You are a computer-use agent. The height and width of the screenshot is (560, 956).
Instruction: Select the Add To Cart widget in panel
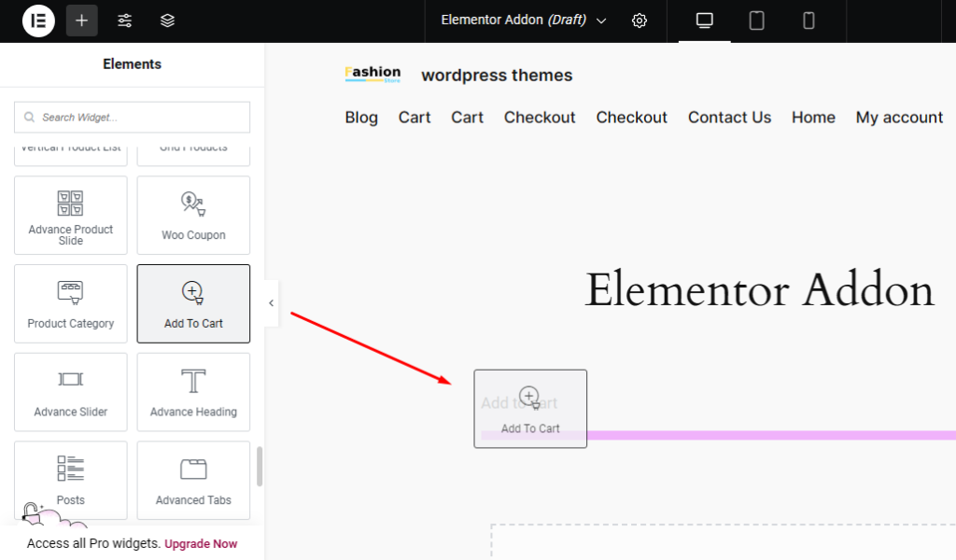(193, 303)
